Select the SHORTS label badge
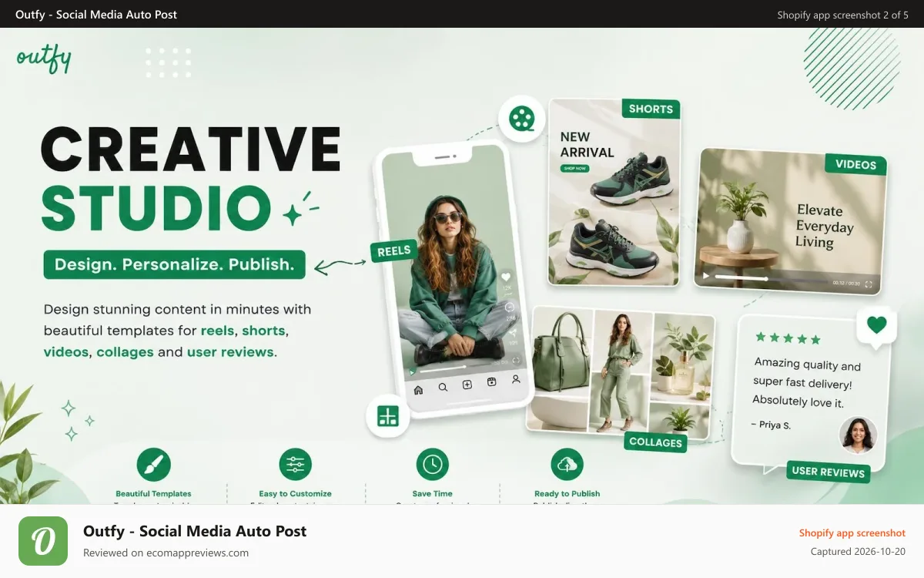This screenshot has width=924, height=578. coord(651,109)
